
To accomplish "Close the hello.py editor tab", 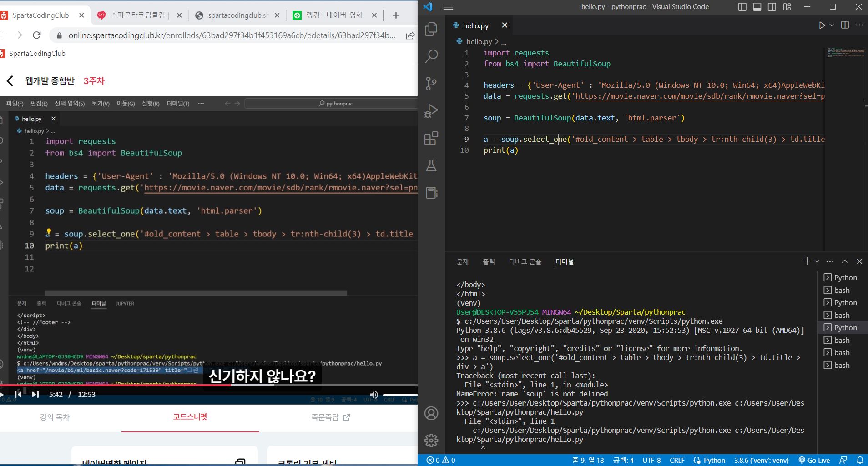I will click(x=504, y=25).
